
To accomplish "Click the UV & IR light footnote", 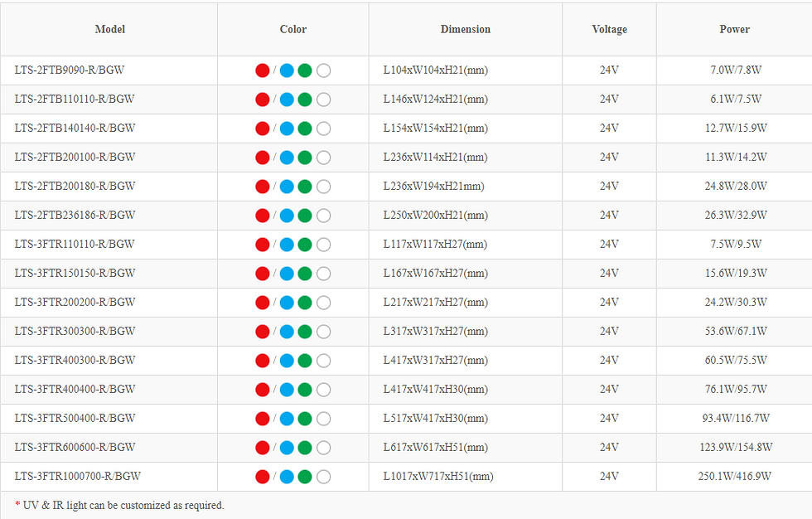I will pyautogui.click(x=119, y=505).
